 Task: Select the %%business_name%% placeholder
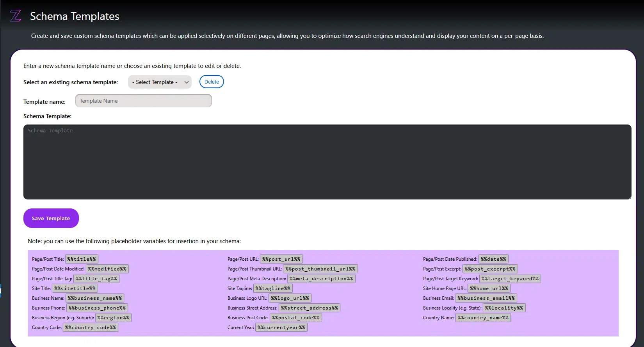pos(95,298)
